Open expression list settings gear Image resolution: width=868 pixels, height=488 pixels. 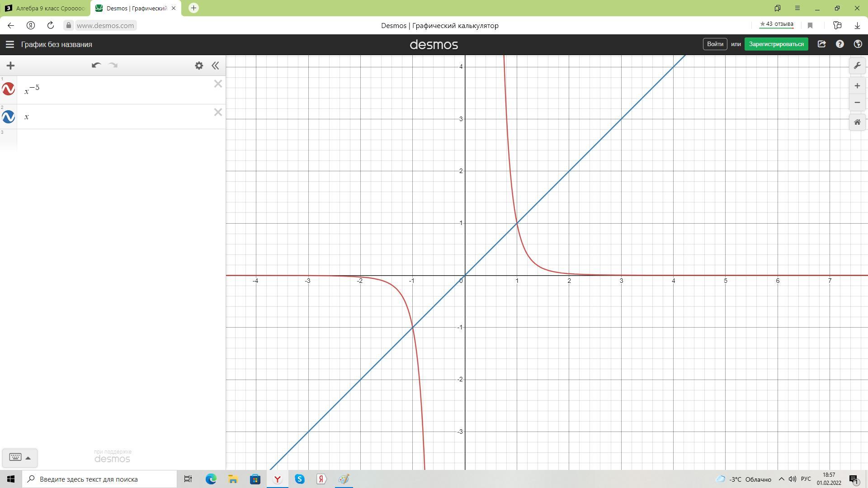click(x=199, y=66)
